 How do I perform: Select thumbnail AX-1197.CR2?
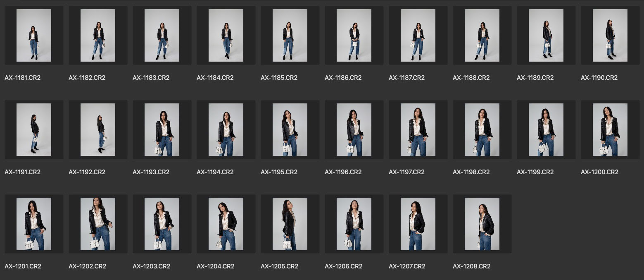coord(418,130)
